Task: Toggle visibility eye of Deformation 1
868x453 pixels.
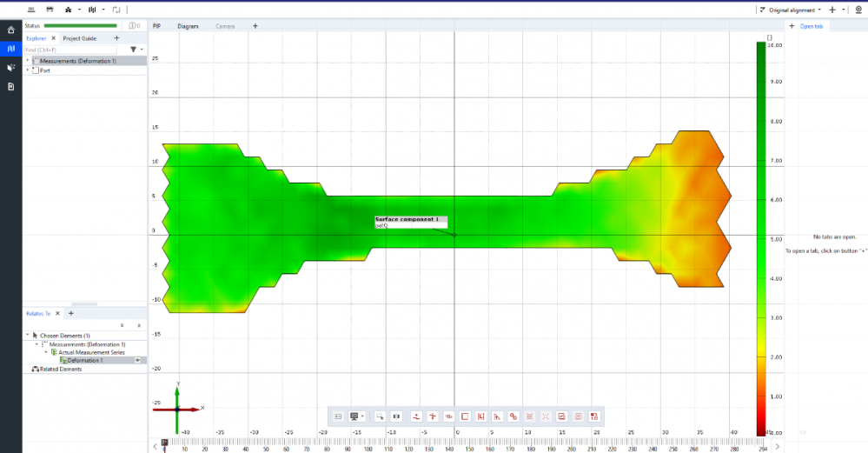Action: pyautogui.click(x=137, y=360)
